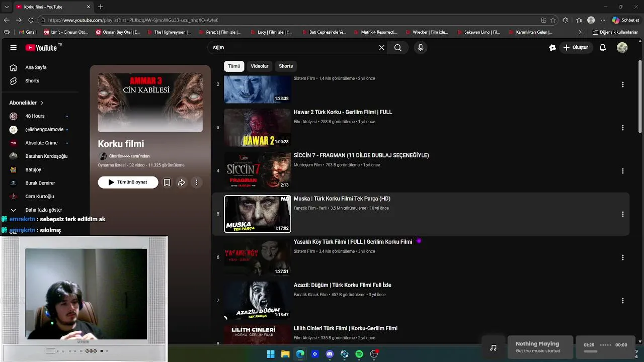Open the Windows Start menu
This screenshot has width=644, height=362.
point(271,354)
